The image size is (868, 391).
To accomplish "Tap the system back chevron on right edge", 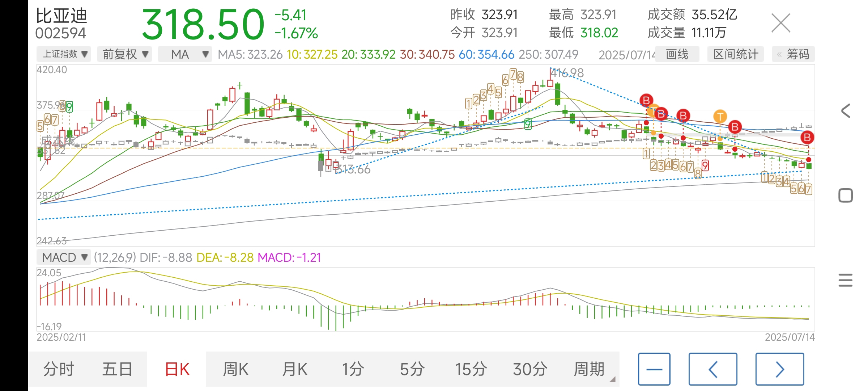I will (846, 111).
